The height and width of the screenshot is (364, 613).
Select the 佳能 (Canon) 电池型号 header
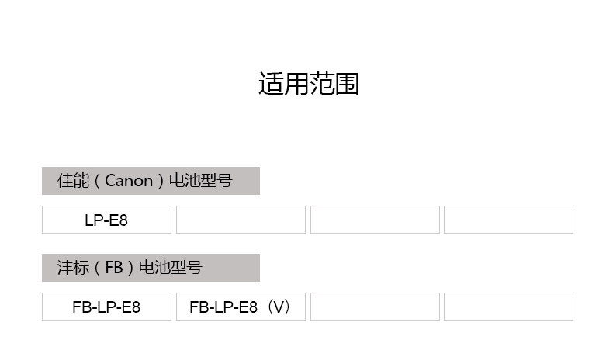click(x=151, y=181)
